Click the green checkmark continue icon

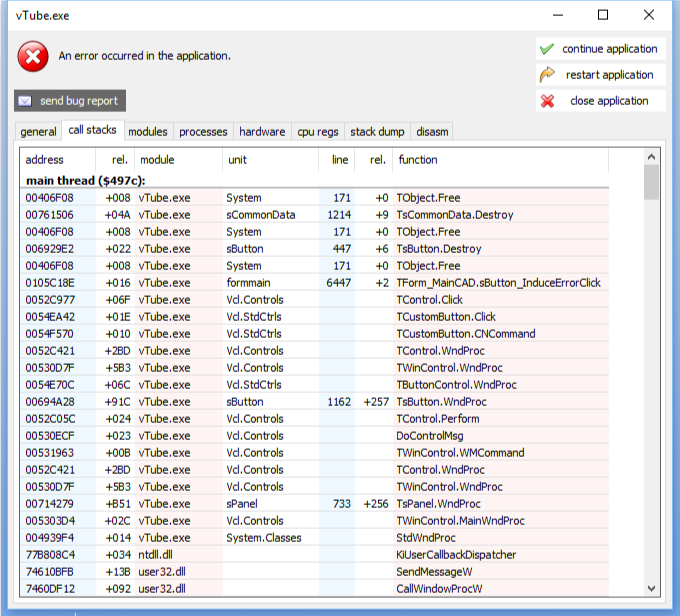click(547, 49)
